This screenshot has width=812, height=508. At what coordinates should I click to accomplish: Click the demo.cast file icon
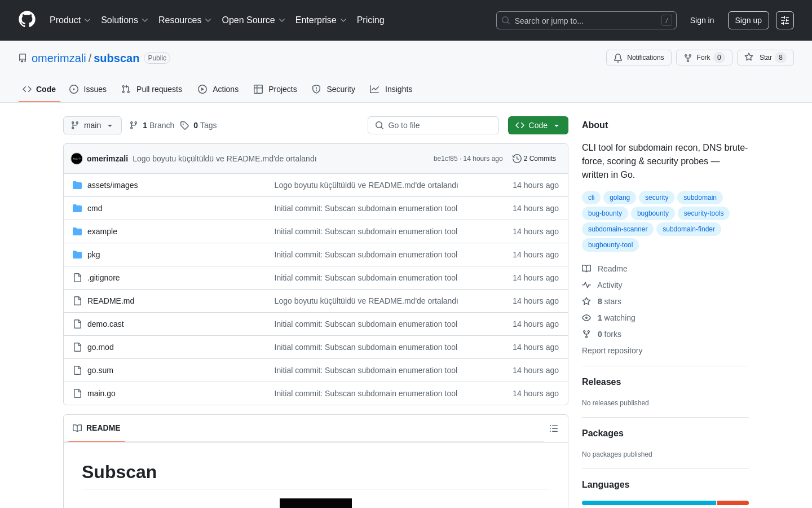point(77,324)
